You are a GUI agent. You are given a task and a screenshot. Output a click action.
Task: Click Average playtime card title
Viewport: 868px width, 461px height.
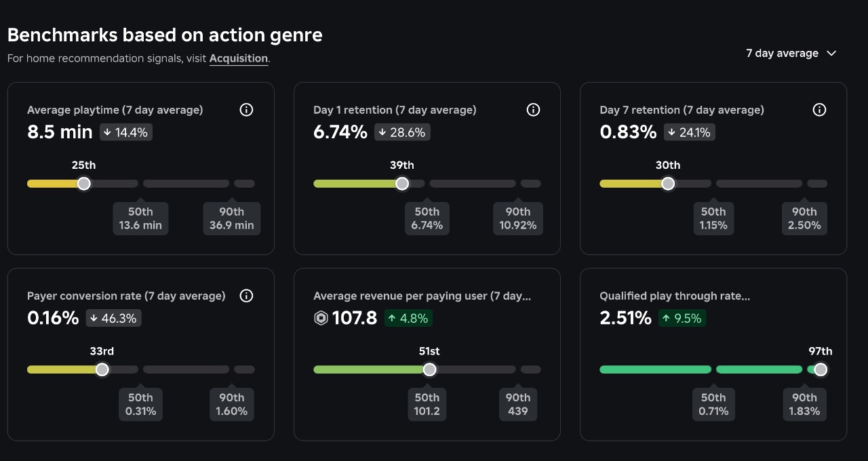coord(115,110)
